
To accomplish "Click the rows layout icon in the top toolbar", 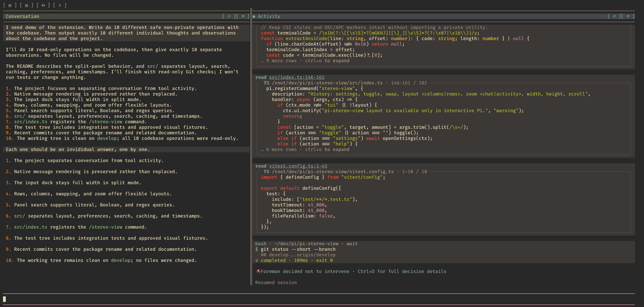I will click(x=26, y=5).
